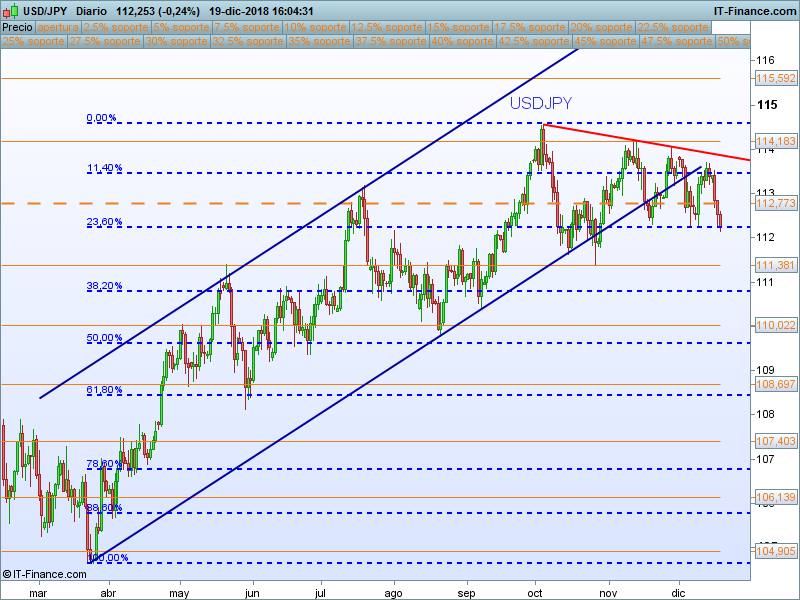Open the 7.5% soporte tab
The height and width of the screenshot is (600, 800).
pos(247,28)
